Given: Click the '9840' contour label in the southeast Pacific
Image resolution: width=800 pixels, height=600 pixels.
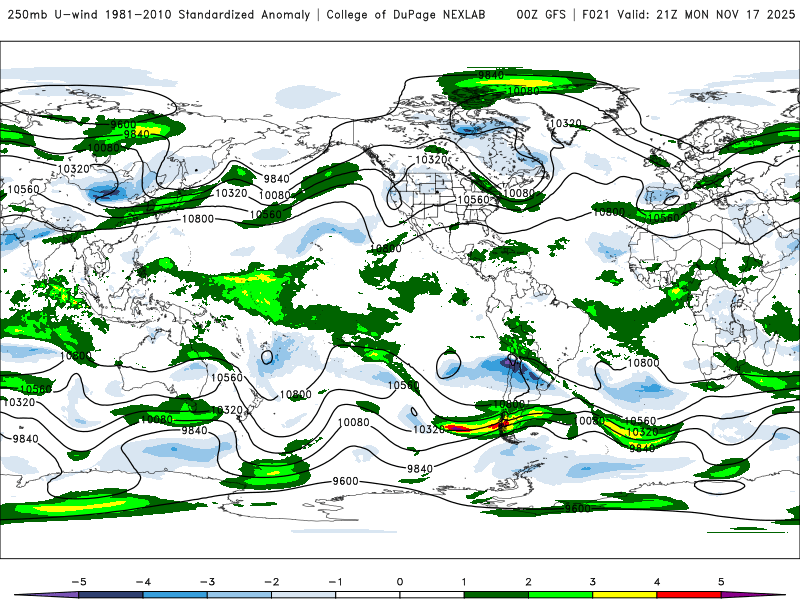Looking at the screenshot, I should [x=420, y=468].
